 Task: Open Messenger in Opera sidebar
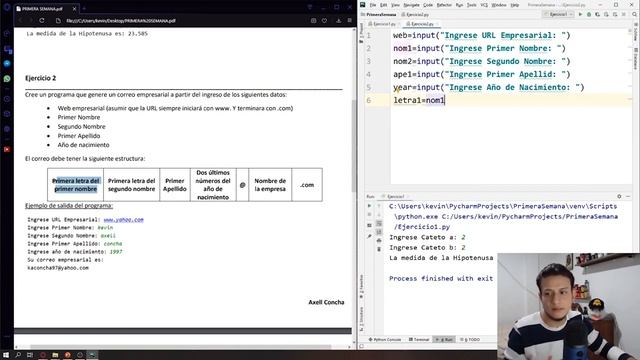coord(7,64)
